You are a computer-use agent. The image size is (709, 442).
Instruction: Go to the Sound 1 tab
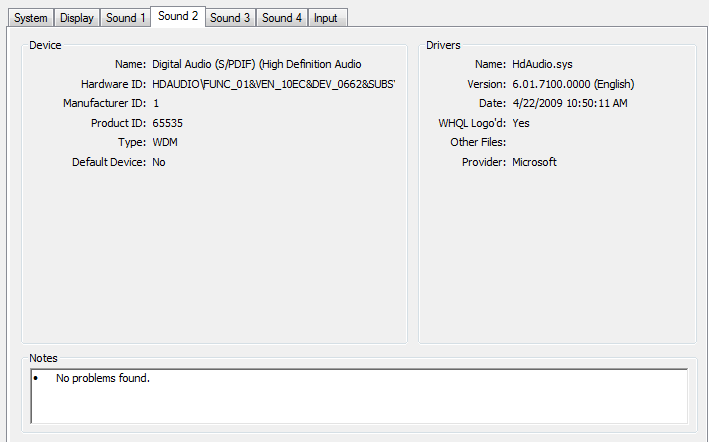pyautogui.click(x=125, y=18)
